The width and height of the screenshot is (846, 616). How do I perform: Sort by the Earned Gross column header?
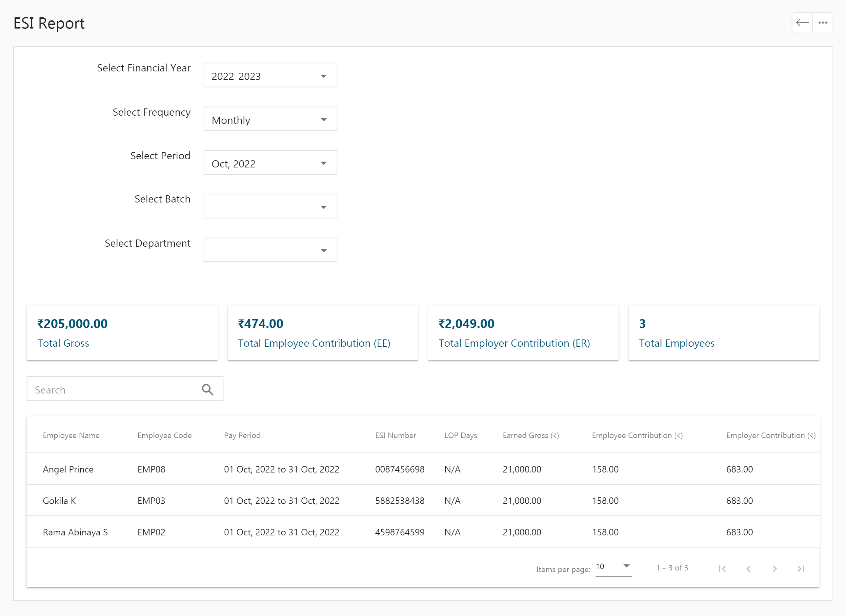tap(531, 435)
